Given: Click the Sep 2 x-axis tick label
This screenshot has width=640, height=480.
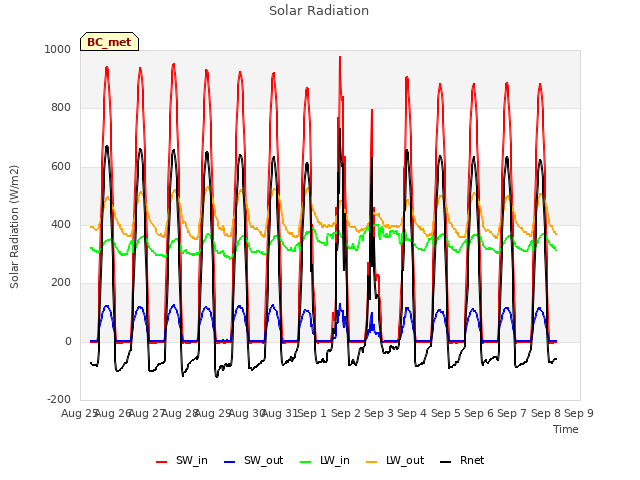Looking at the screenshot, I should click(x=345, y=413).
